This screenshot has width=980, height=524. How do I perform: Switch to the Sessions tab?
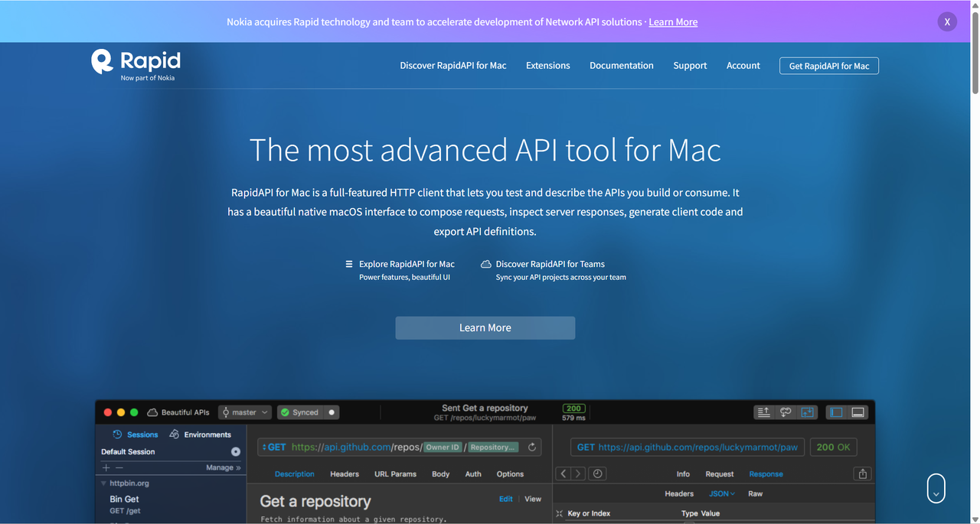pos(136,434)
